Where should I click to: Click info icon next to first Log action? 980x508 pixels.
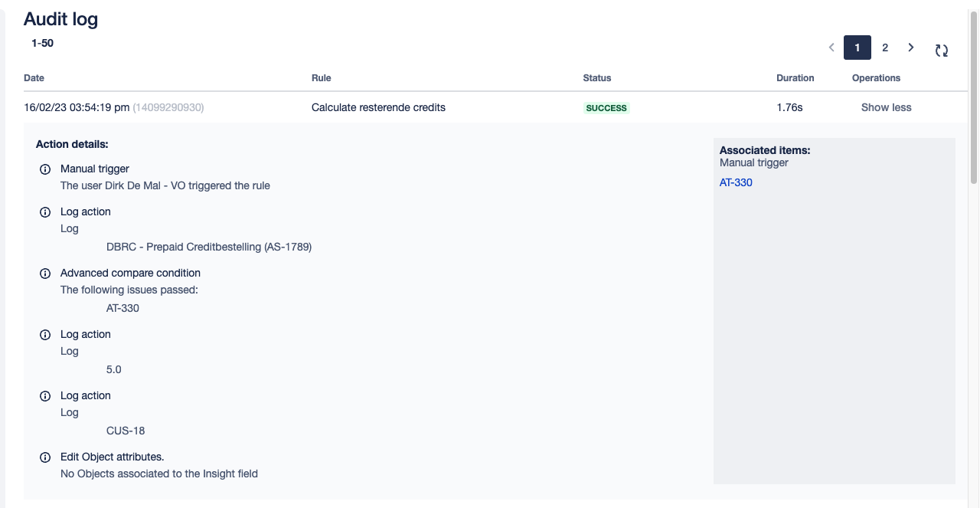(x=45, y=212)
